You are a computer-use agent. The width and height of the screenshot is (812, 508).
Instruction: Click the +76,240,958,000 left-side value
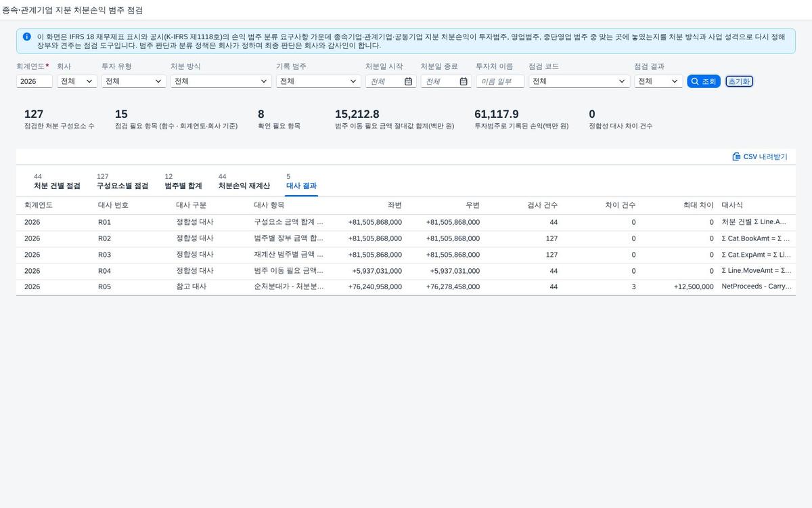click(x=375, y=287)
